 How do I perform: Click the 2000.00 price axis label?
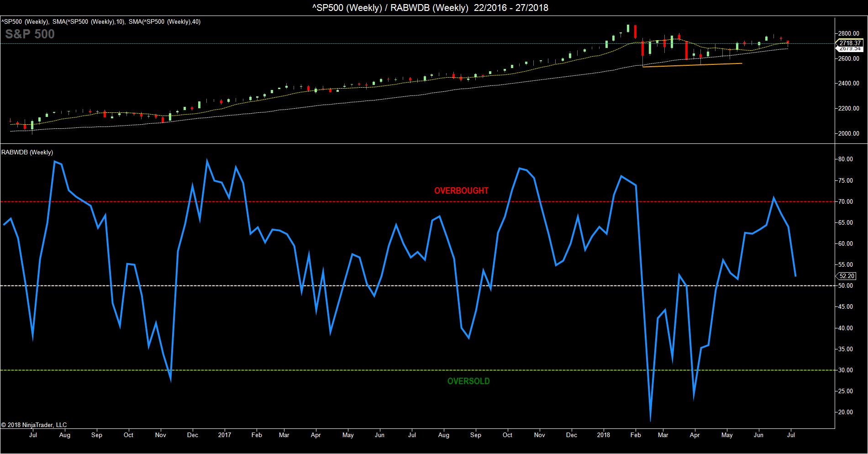coord(849,134)
